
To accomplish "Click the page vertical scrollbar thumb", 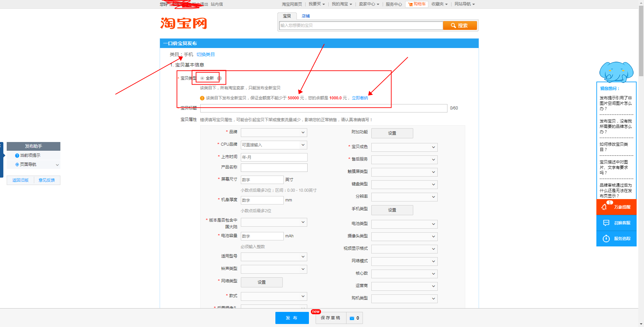I will click(641, 41).
